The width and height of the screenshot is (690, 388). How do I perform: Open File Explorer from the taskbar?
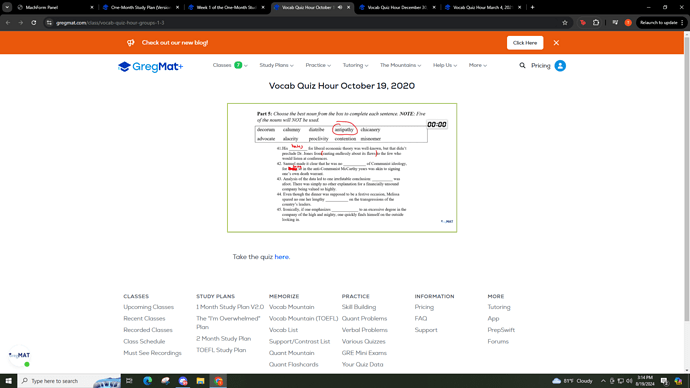200,381
